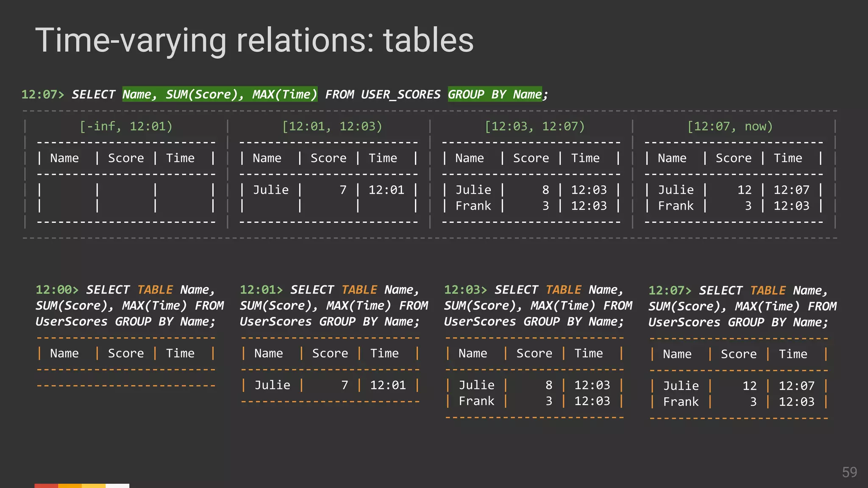Click the white color block at bottom
This screenshot has width=868, height=488.
point(117,485)
